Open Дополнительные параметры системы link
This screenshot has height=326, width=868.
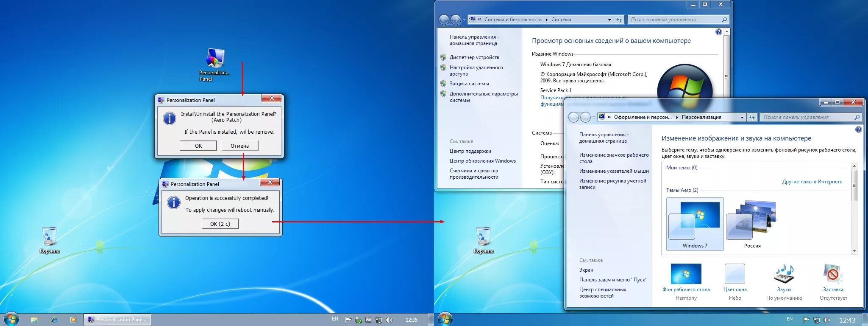(484, 97)
